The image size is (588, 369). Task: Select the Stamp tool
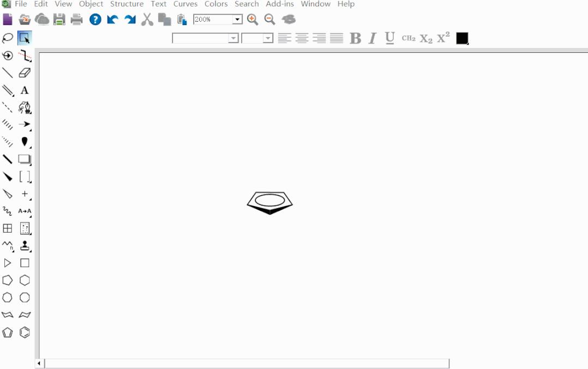[x=26, y=246]
